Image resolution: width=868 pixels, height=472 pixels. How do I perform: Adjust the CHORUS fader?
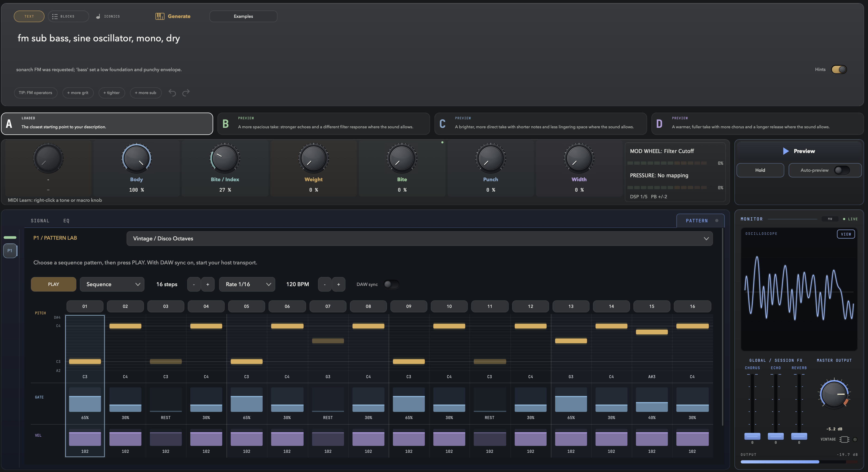click(752, 436)
